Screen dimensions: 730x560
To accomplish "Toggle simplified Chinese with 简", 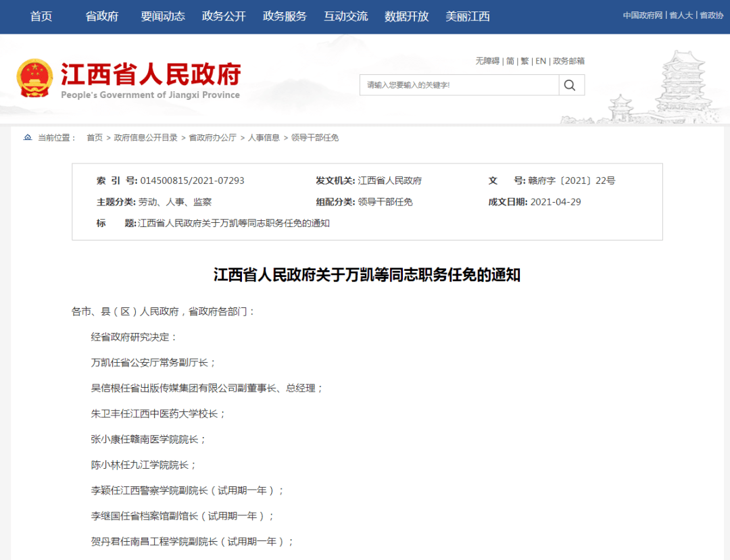I will click(510, 61).
